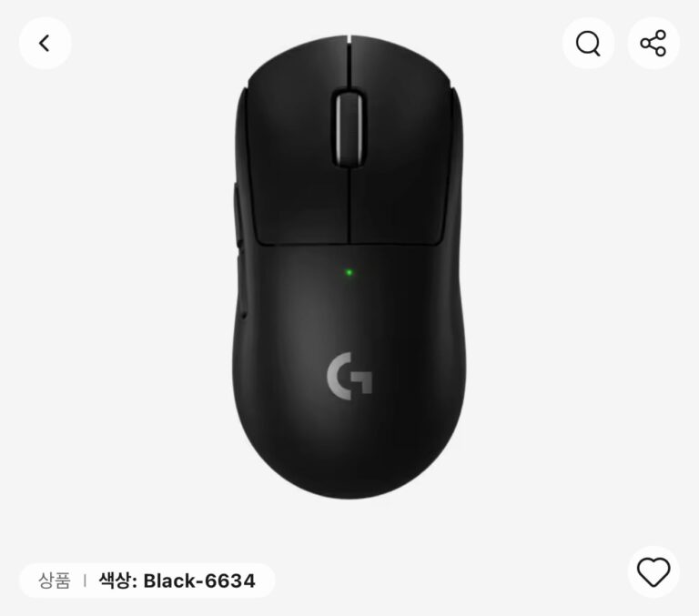Screen dimensions: 699x616
Task: Open the black mouse product image
Action: [349, 267]
